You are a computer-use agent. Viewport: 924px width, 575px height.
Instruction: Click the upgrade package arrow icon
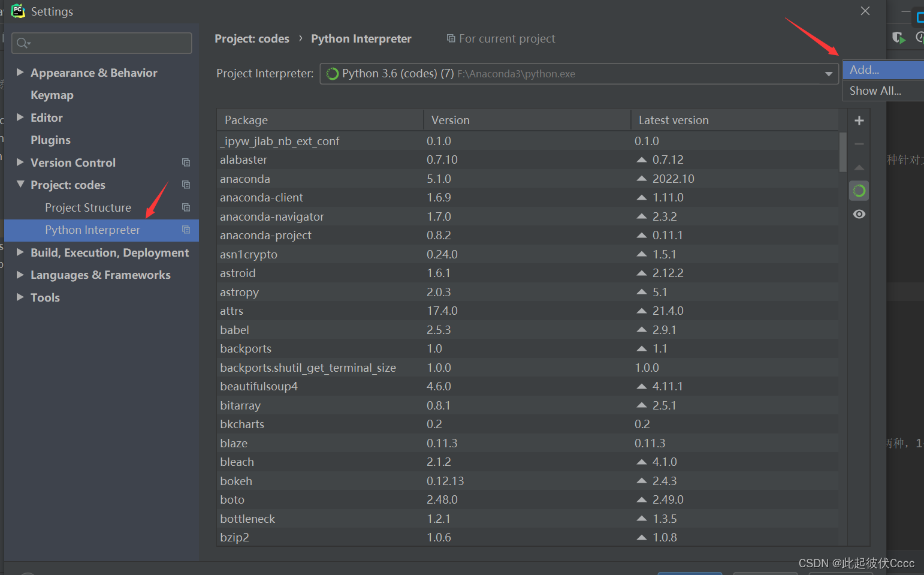point(859,167)
